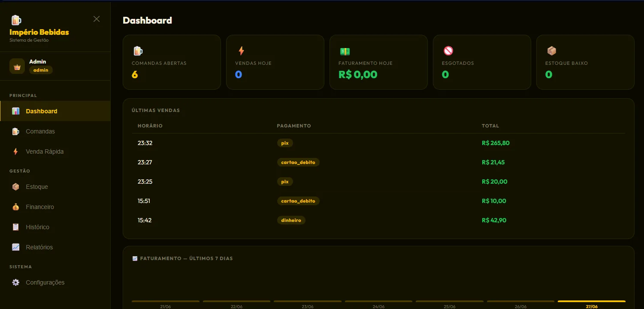
Task: Click the total R$ 20,00
Action: click(495, 182)
